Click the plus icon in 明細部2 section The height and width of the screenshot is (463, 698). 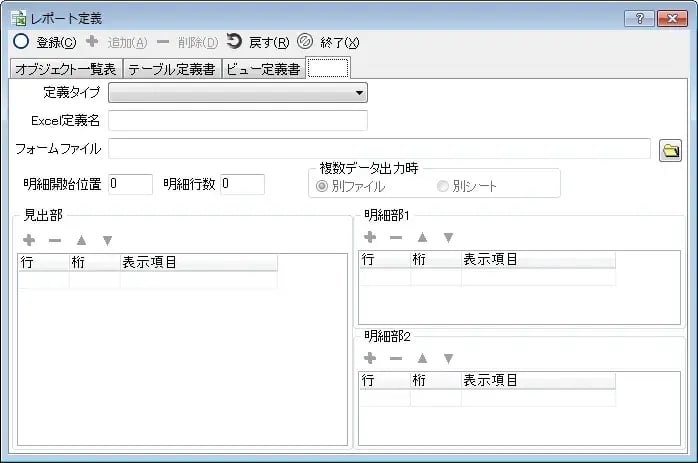[x=370, y=358]
